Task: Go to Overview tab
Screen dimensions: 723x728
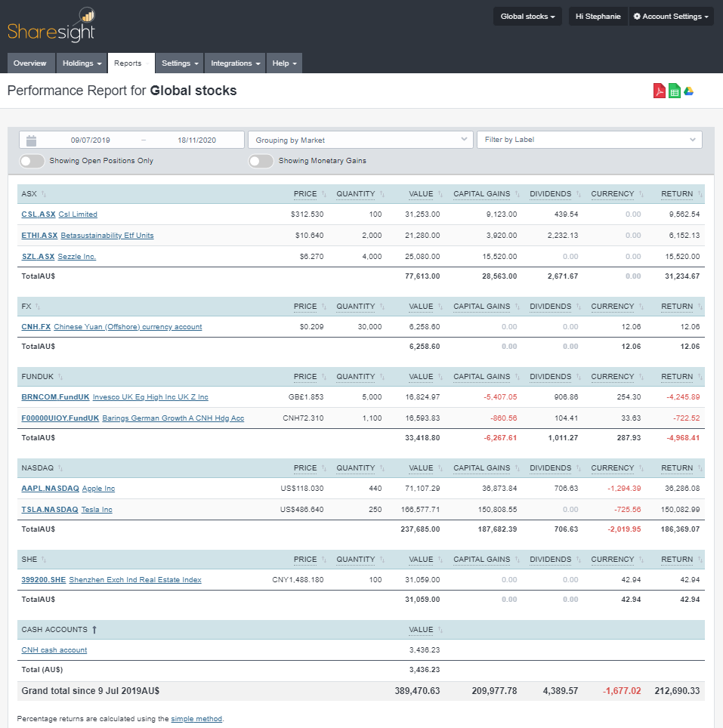Action: 29,63
